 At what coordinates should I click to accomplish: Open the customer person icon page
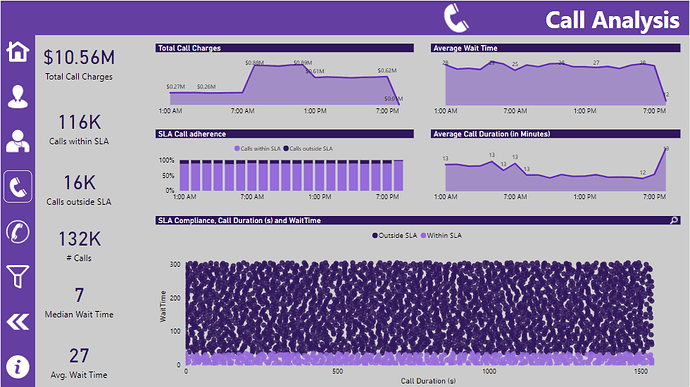[x=18, y=97]
